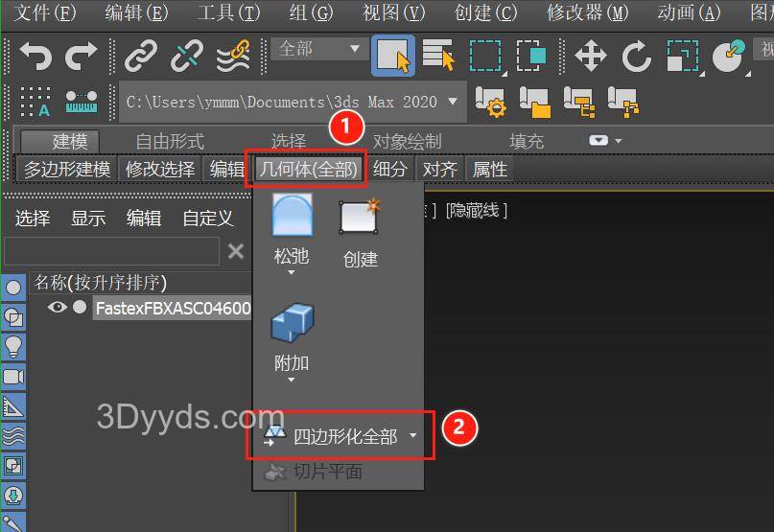Open scene explorer 显示 menu

pyautogui.click(x=88, y=218)
